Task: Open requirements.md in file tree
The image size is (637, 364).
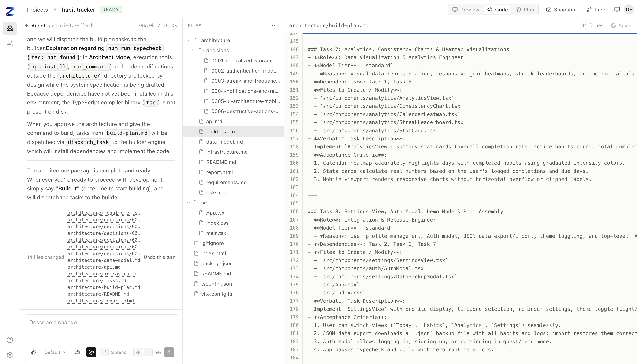Action: click(233, 182)
